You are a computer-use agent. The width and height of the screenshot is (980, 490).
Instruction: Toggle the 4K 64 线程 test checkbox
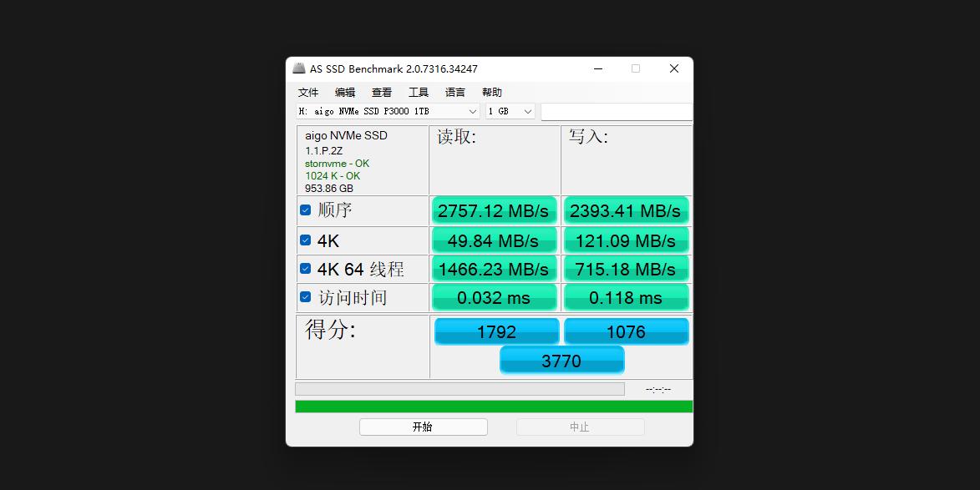click(x=305, y=268)
